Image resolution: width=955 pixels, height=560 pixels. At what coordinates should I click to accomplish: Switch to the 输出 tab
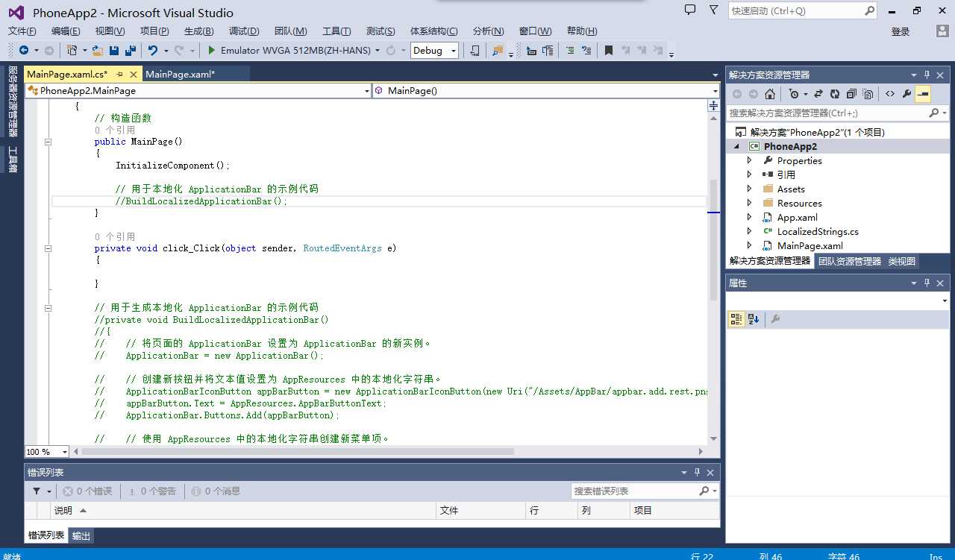[81, 535]
